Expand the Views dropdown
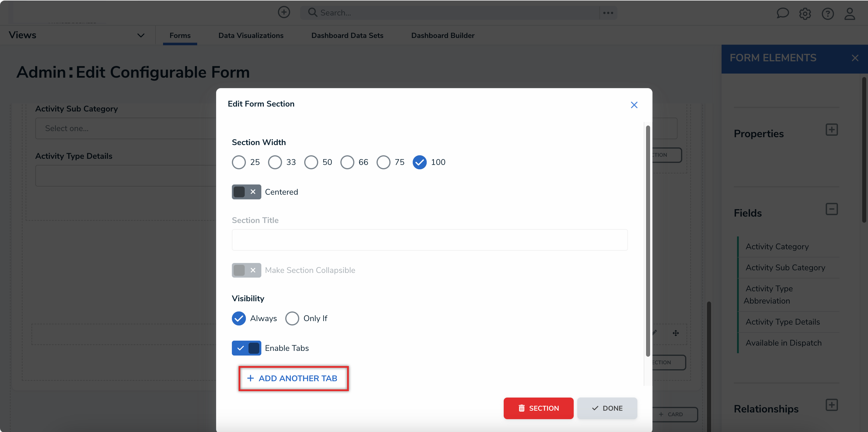 tap(141, 35)
